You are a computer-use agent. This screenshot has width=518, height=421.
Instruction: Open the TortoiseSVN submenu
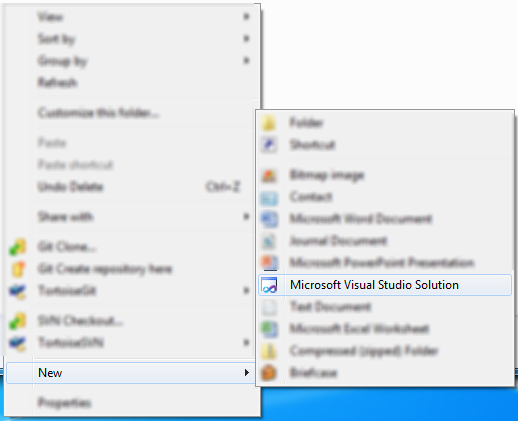click(130, 343)
